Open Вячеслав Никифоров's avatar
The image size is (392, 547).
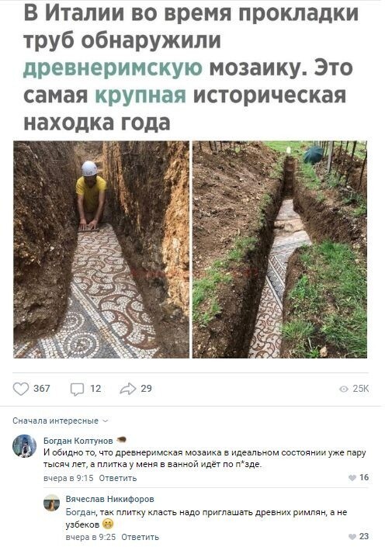click(51, 503)
